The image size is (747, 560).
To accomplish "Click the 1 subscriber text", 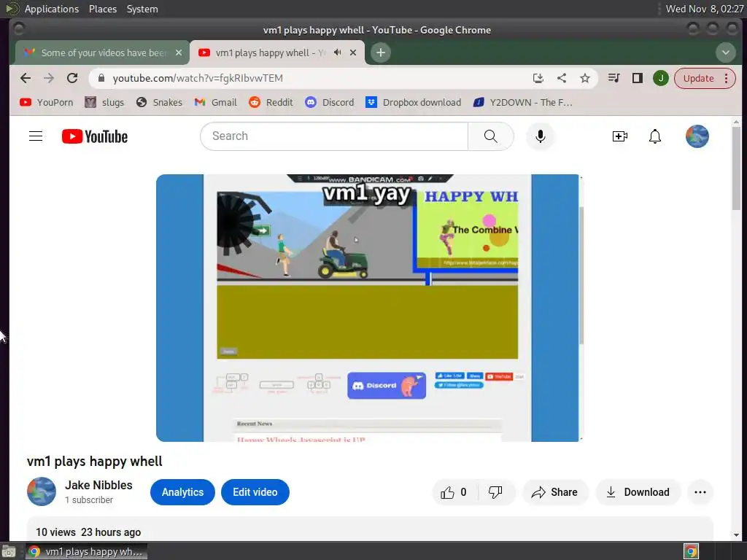I will coord(89,500).
